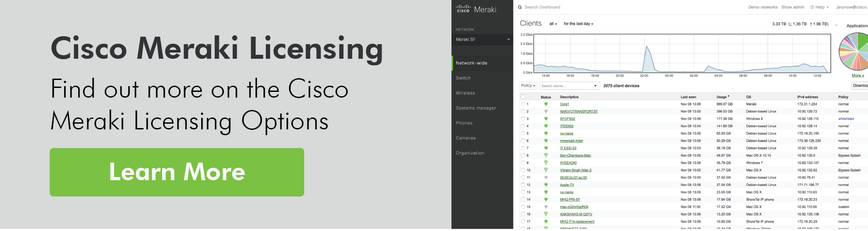Tick the checkbox for row 7 client
The width and height of the screenshot is (868, 231).
click(x=523, y=148)
